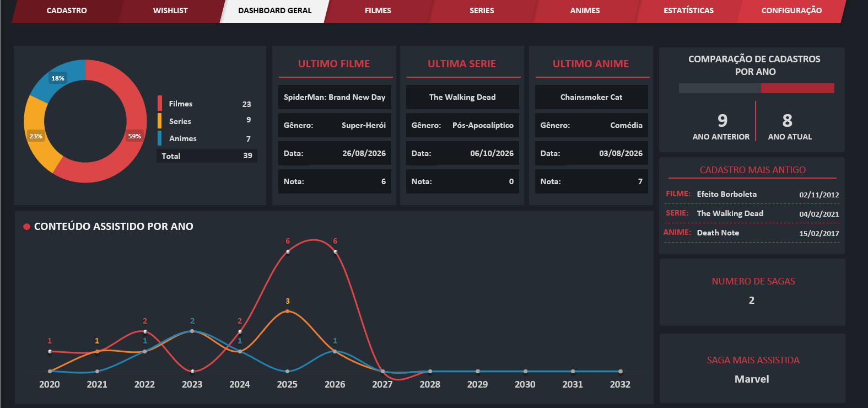Click the 2032 year label on the chart axis
The width and height of the screenshot is (868, 408).
tap(620, 384)
